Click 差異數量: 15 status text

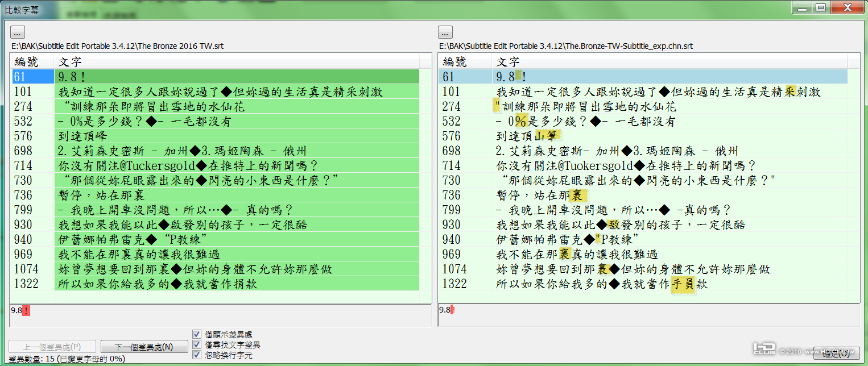tap(67, 359)
